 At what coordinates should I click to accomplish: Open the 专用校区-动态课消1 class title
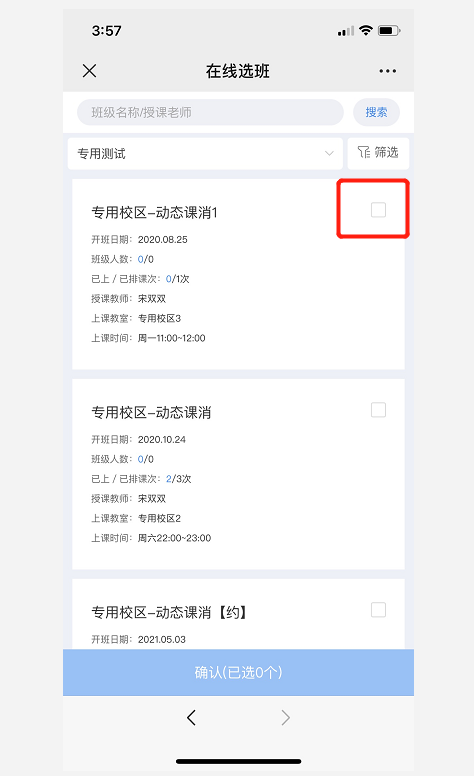[x=154, y=213]
